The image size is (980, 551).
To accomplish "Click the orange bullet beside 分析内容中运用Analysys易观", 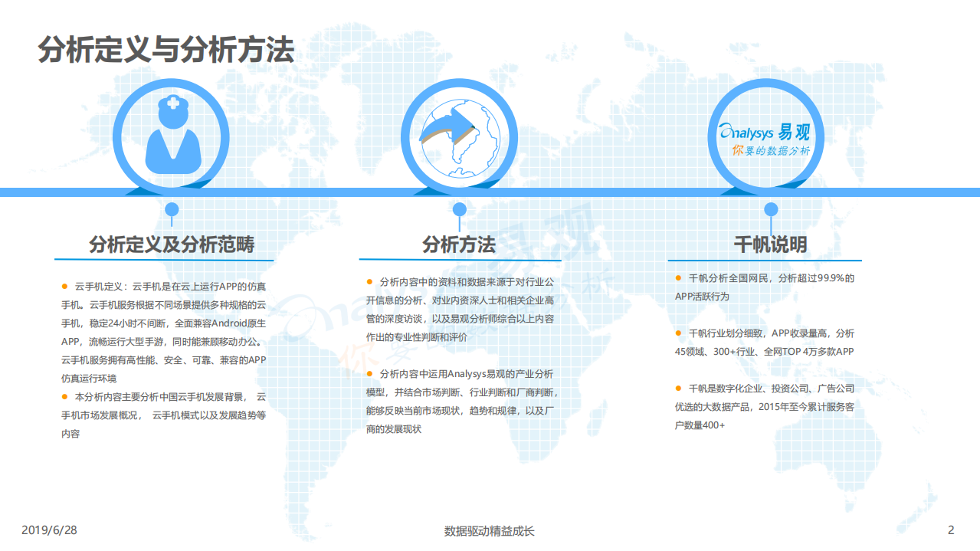I will 370,376.
